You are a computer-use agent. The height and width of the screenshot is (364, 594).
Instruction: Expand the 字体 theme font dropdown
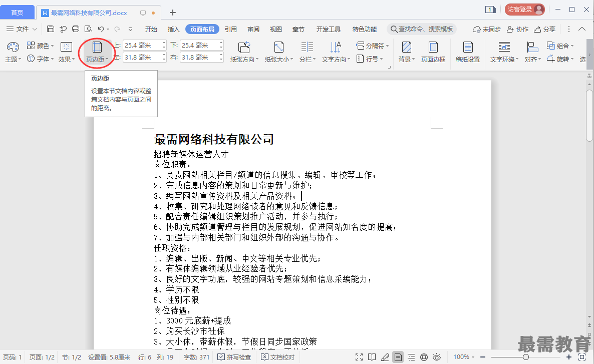click(x=52, y=59)
